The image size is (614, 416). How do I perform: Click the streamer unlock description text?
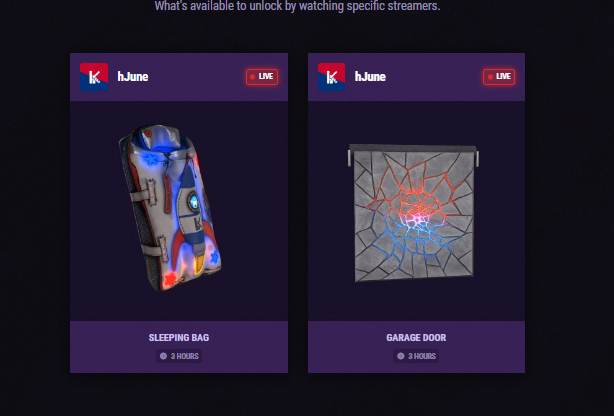297,6
